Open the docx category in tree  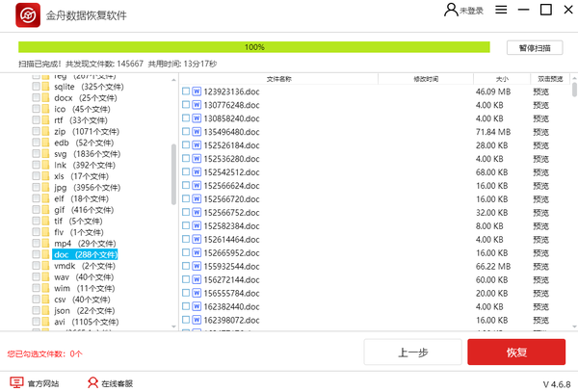pos(85,98)
